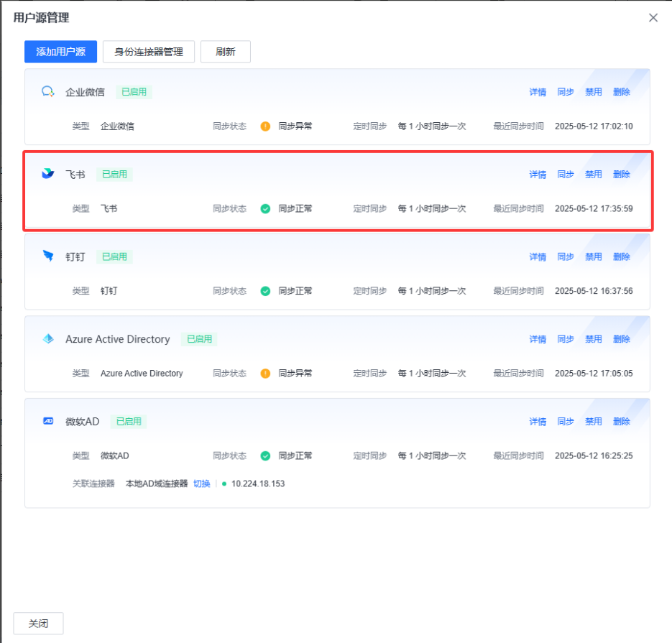Click the green sync success icon for 飞书
This screenshot has height=643, width=672.
[265, 208]
